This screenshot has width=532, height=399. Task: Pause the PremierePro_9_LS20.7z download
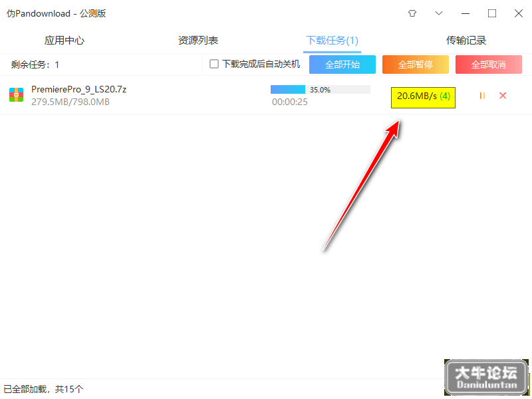[482, 96]
